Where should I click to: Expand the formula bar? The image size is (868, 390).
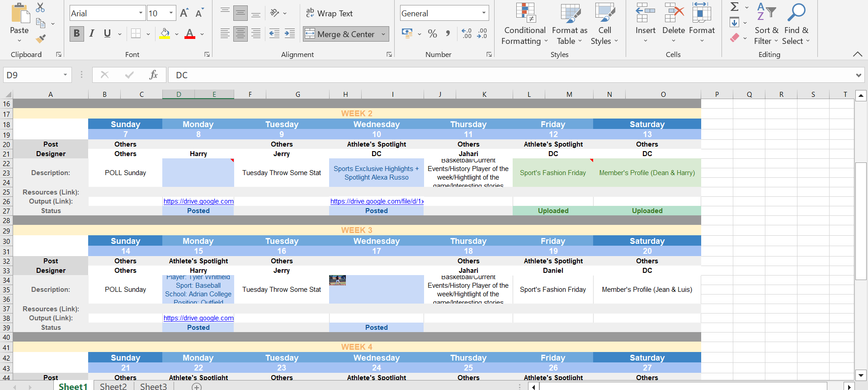coord(859,76)
